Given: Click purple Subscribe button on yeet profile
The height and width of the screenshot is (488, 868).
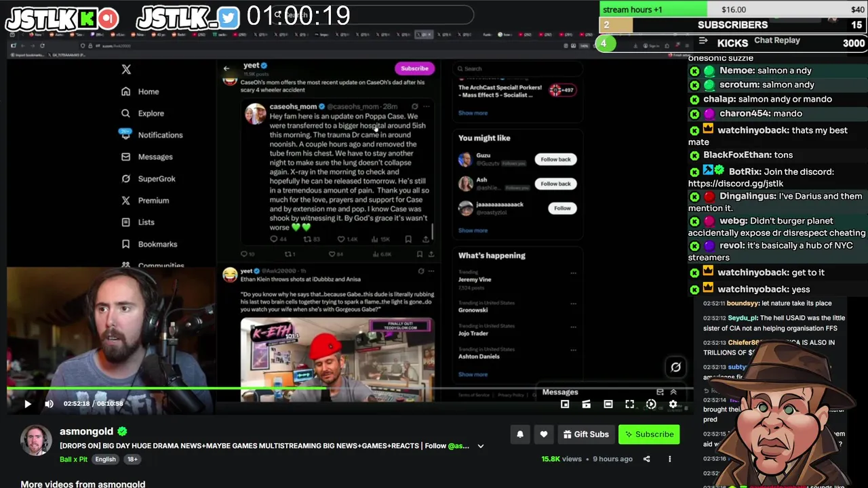Looking at the screenshot, I should click(414, 68).
